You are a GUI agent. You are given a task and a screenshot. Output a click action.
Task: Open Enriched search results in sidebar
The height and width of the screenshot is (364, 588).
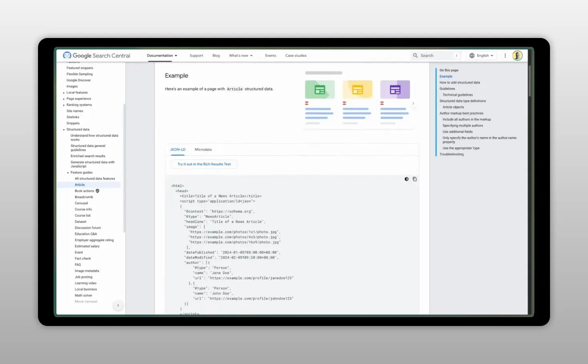point(88,156)
